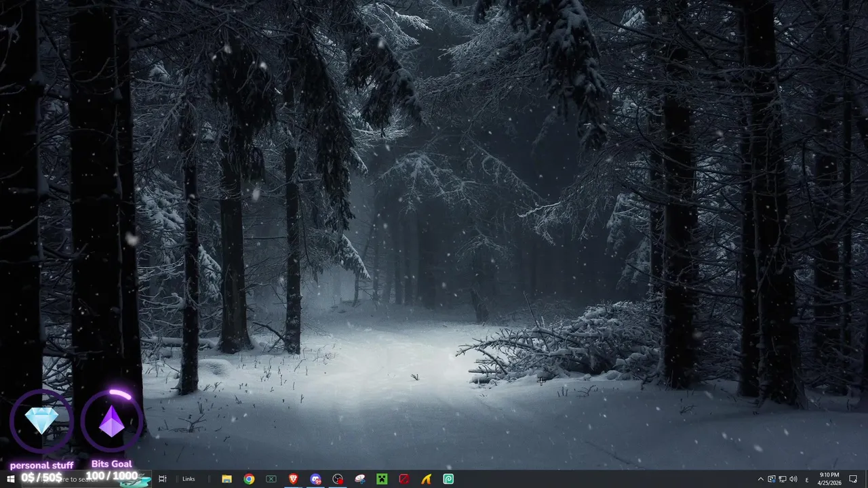Open Google Chrome from the taskbar
868x488 pixels.
point(249,479)
